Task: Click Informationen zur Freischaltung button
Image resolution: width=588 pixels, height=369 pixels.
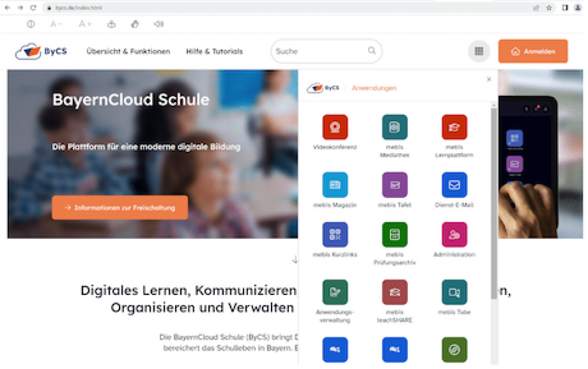Action: pos(119,208)
